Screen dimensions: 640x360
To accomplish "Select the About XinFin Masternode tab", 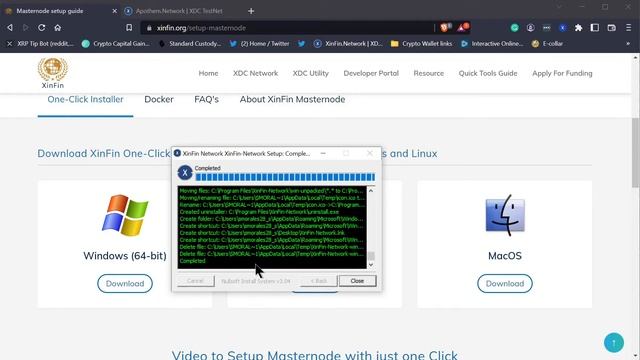I will [292, 100].
